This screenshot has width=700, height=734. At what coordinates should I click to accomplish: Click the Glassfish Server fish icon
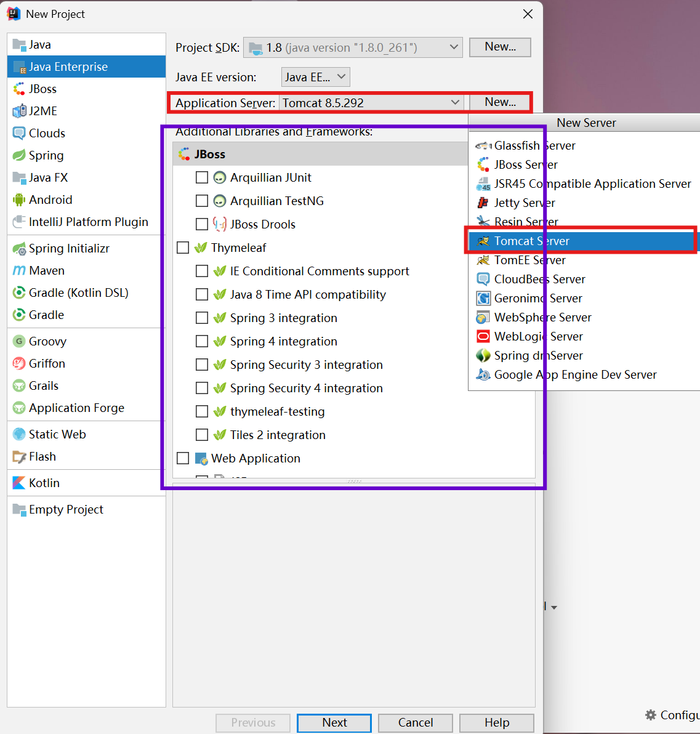point(483,146)
